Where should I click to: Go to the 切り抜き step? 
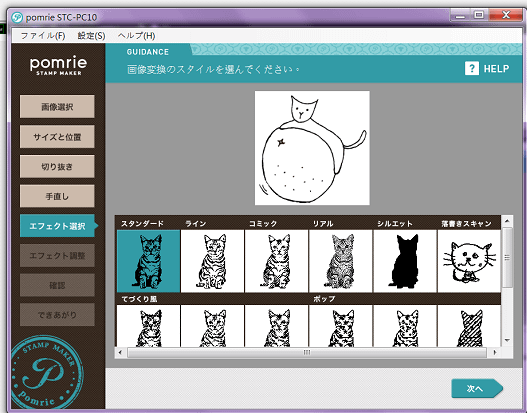click(57, 166)
